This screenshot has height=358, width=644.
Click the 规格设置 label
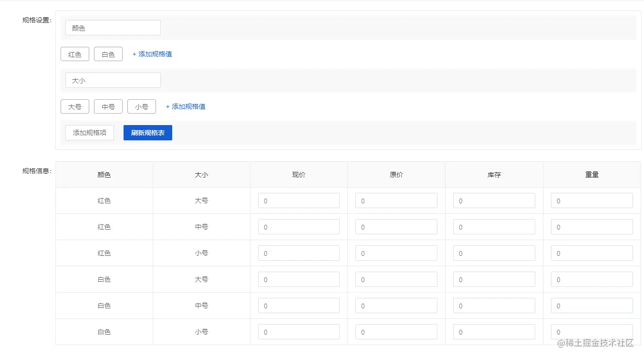37,20
